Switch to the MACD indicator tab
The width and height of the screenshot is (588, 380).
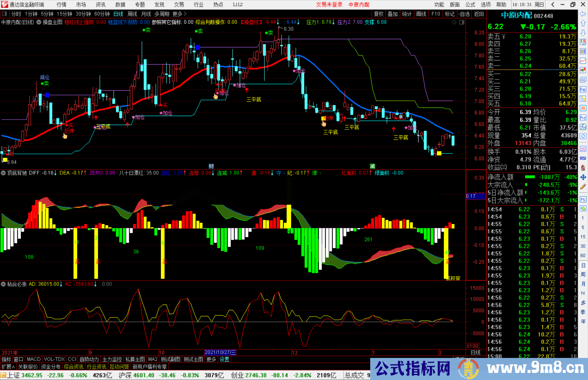tap(34, 359)
